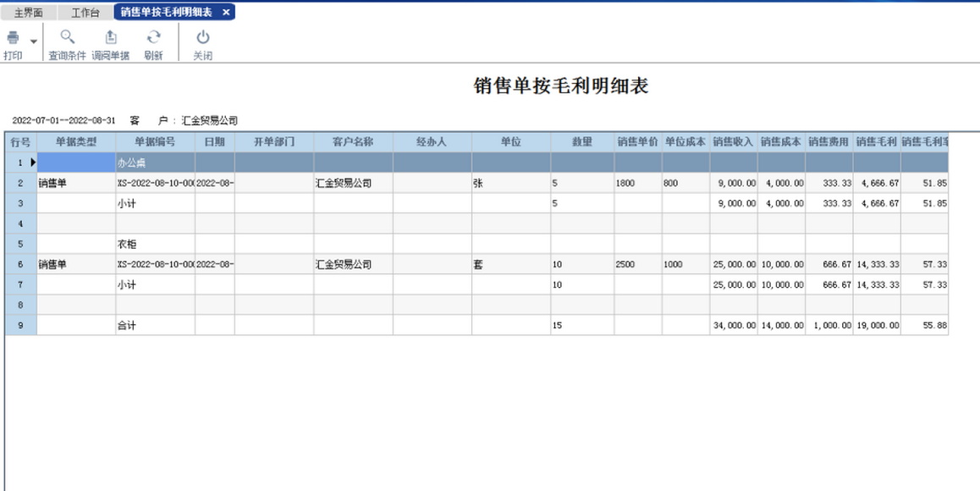Select the 汇金贸易公司 cell in row 6

[353, 265]
